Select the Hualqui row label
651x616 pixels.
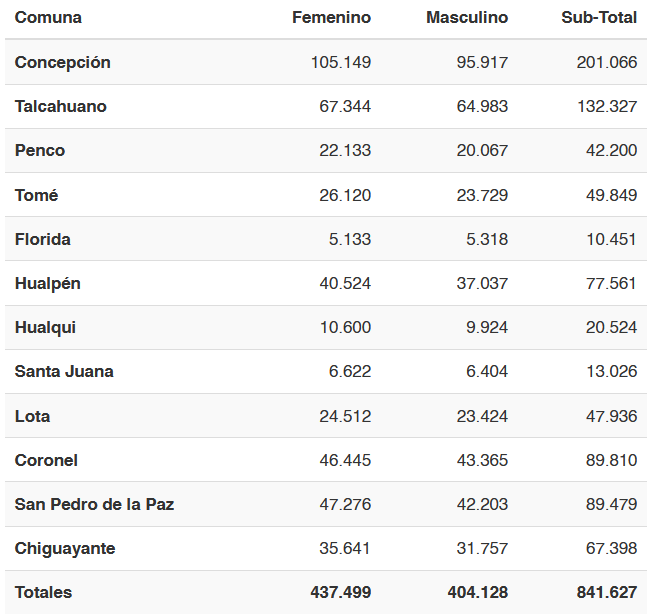(45, 328)
